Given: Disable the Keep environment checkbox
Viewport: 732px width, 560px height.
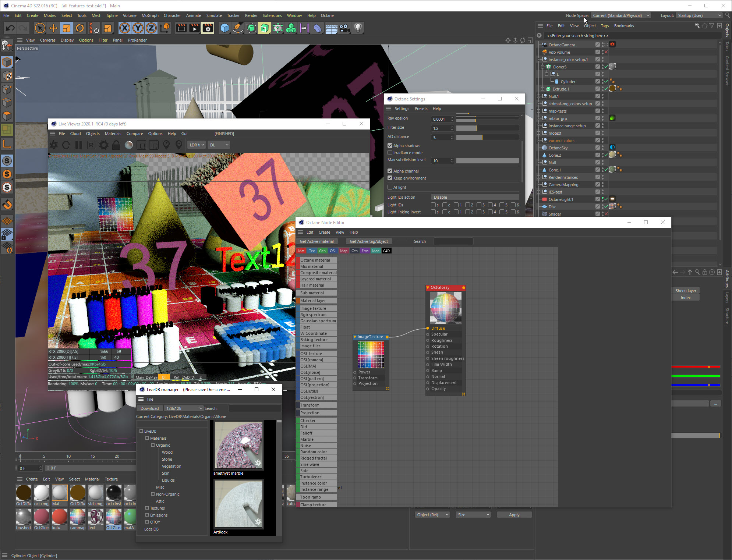Looking at the screenshot, I should [390, 178].
